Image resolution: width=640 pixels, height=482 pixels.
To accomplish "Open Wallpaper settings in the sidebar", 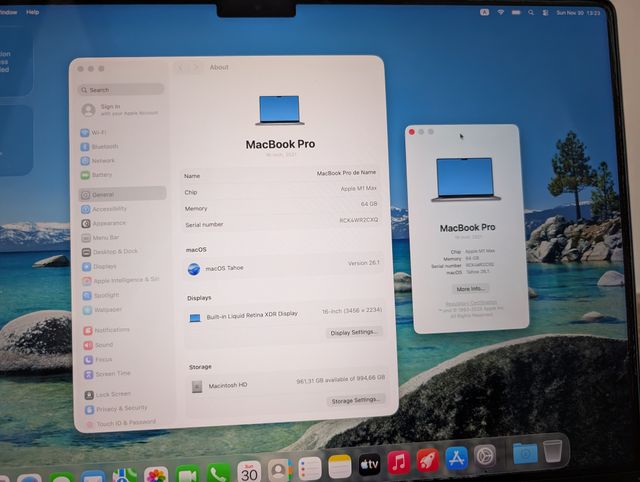I will [x=102, y=310].
